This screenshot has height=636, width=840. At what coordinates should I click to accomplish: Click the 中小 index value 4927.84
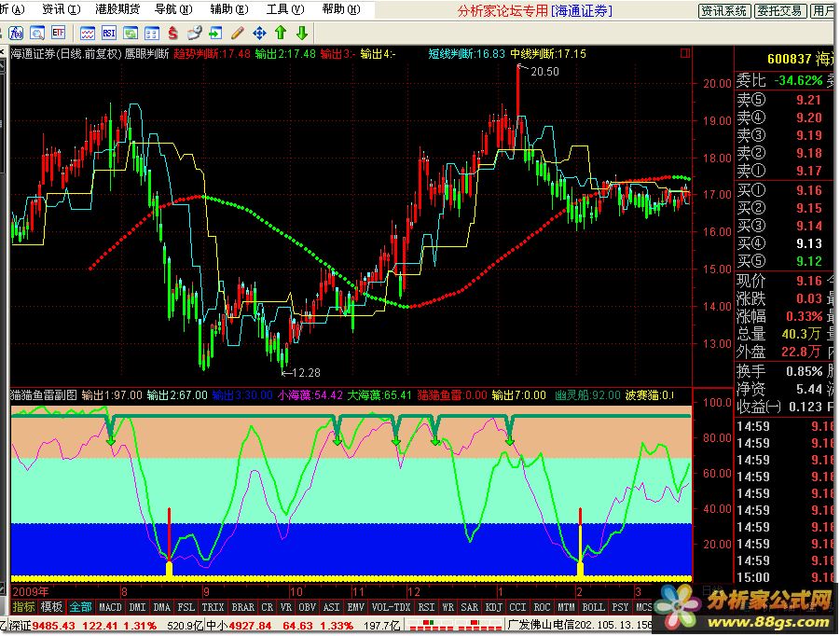[250, 626]
